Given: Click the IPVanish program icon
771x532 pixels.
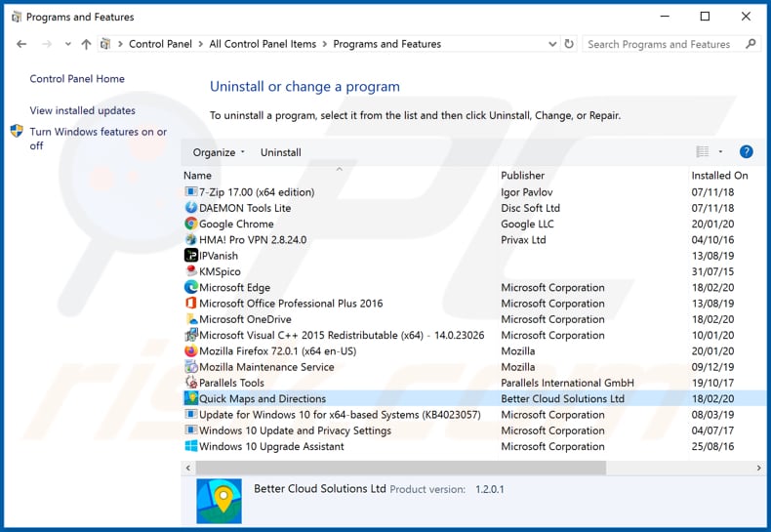Looking at the screenshot, I should 190,255.
